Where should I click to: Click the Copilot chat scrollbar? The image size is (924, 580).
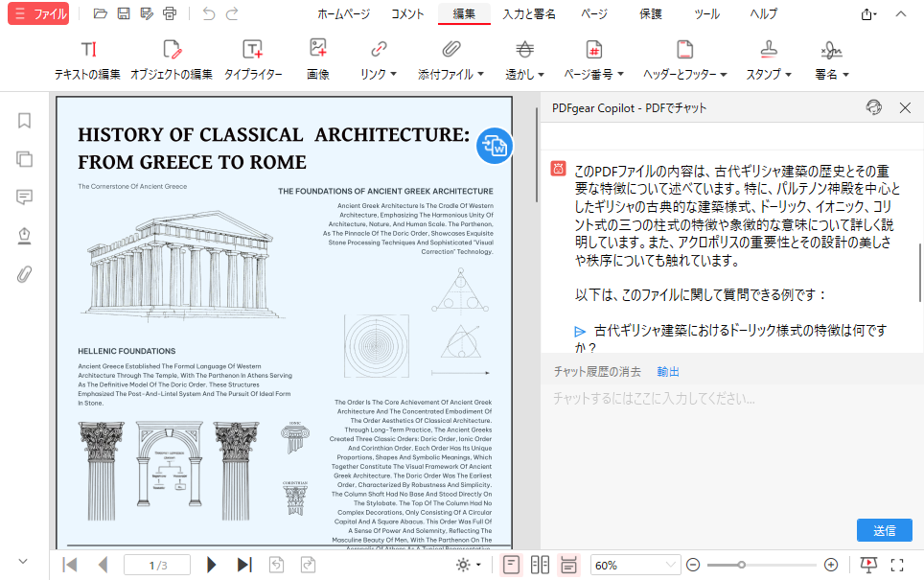[x=920, y=273]
